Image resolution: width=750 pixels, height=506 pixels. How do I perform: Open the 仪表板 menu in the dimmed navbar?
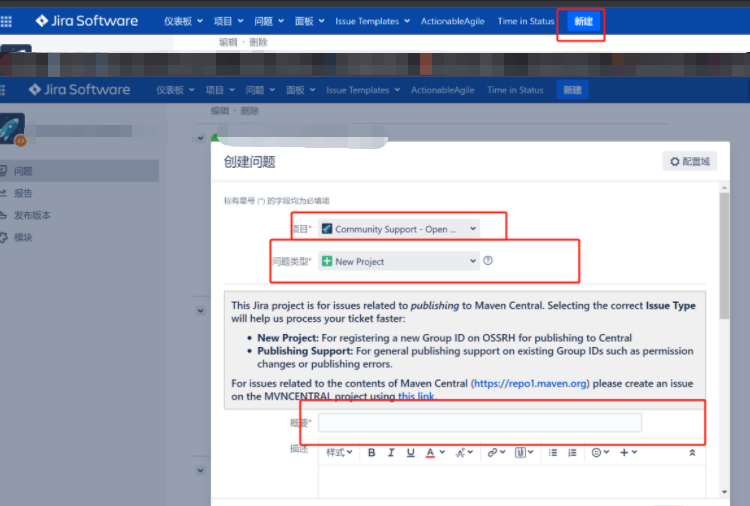(175, 90)
